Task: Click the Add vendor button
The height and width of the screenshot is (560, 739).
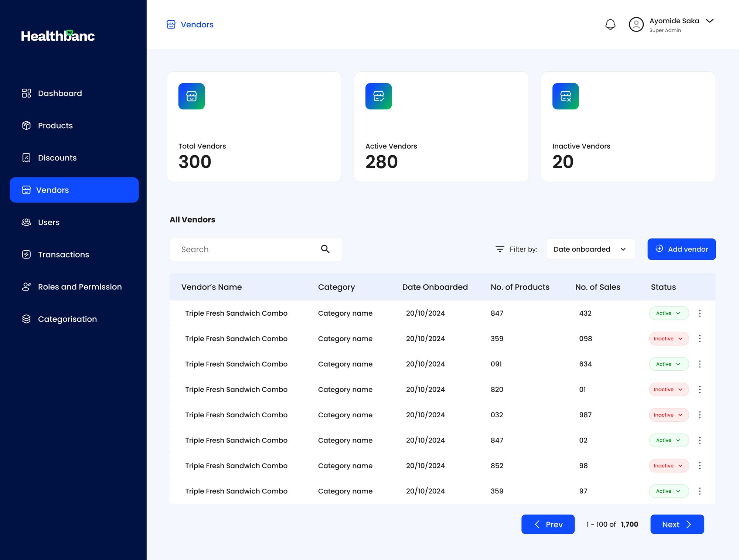Action: [681, 249]
